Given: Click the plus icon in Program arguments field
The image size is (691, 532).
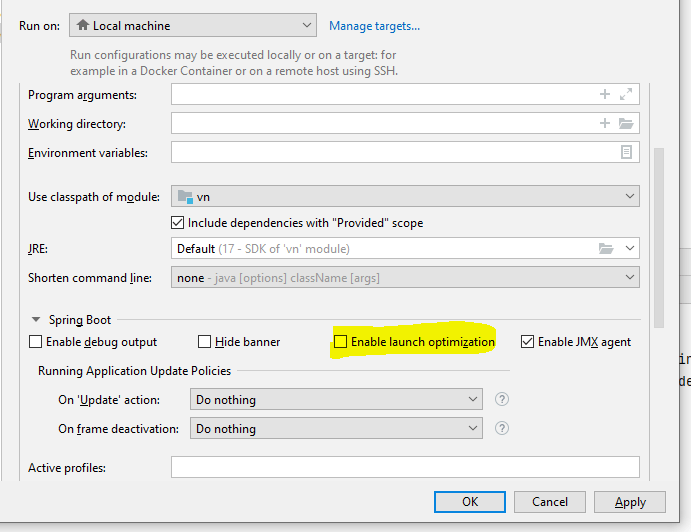Looking at the screenshot, I should (x=605, y=94).
